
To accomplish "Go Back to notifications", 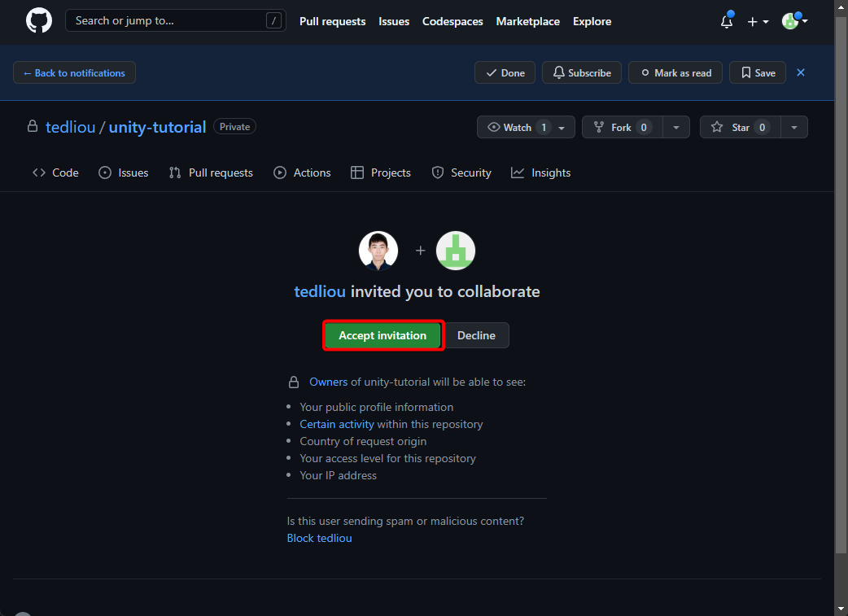I will [74, 72].
